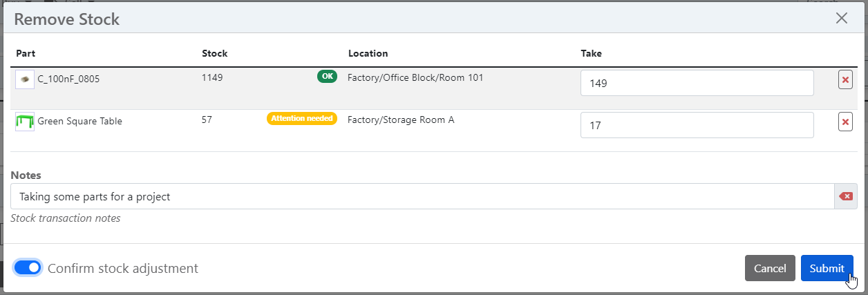
Task: Toggle the Confirm stock adjustment switch
Action: pyautogui.click(x=28, y=268)
